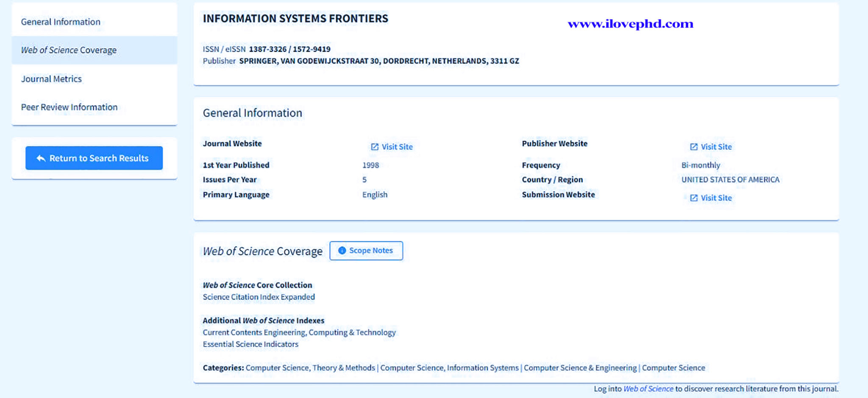868x398 pixels.
Task: Click Current Contents Engineering, Computing & Technology
Action: point(299,332)
